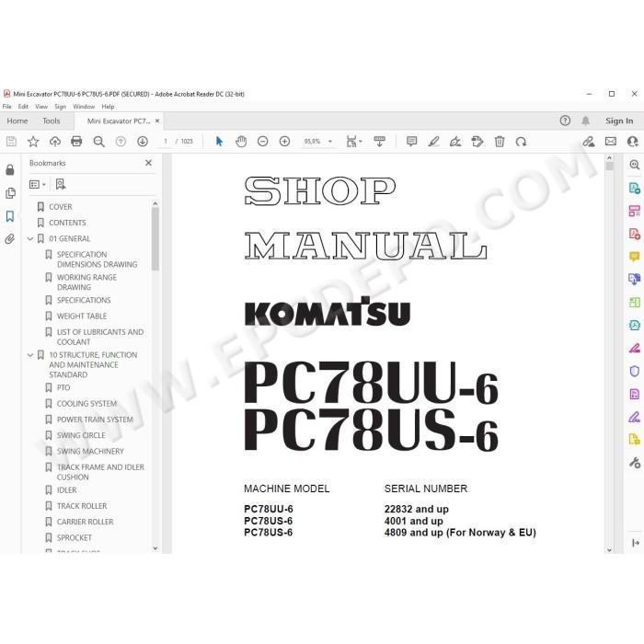644x644 pixels.
Task: Close the Mini Excavator document tab
Action: coord(157,121)
